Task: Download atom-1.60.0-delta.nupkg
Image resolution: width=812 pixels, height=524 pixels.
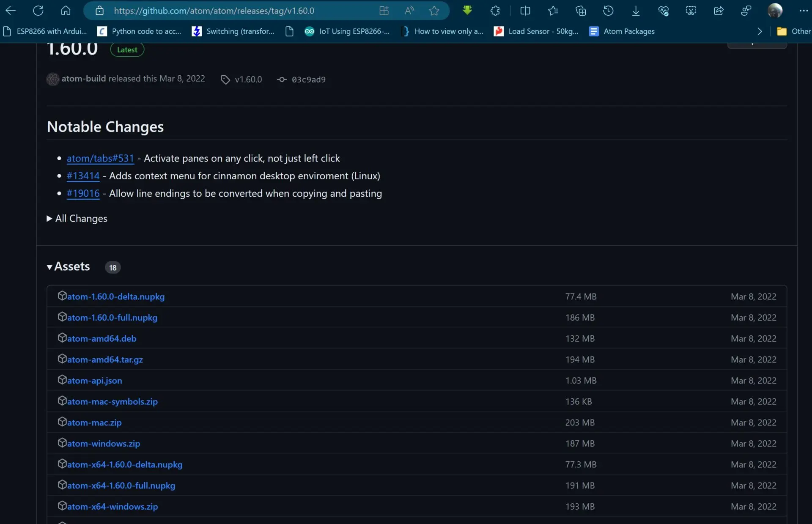Action: pyautogui.click(x=116, y=296)
